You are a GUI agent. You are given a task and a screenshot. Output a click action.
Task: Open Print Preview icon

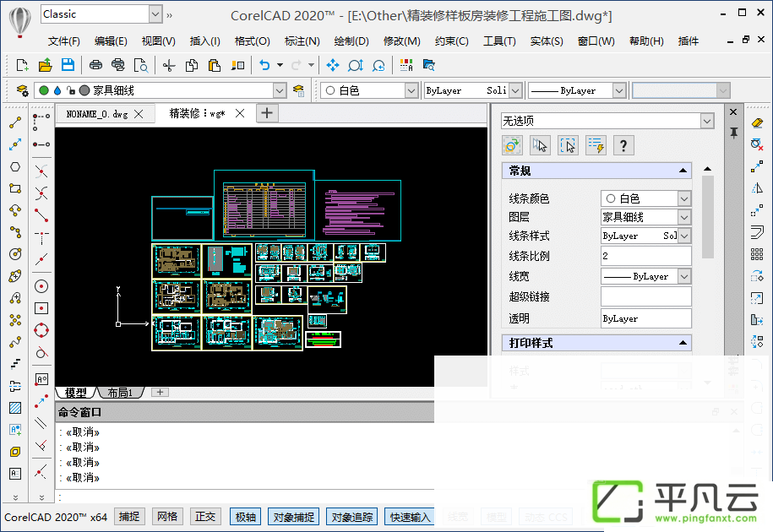tap(141, 65)
